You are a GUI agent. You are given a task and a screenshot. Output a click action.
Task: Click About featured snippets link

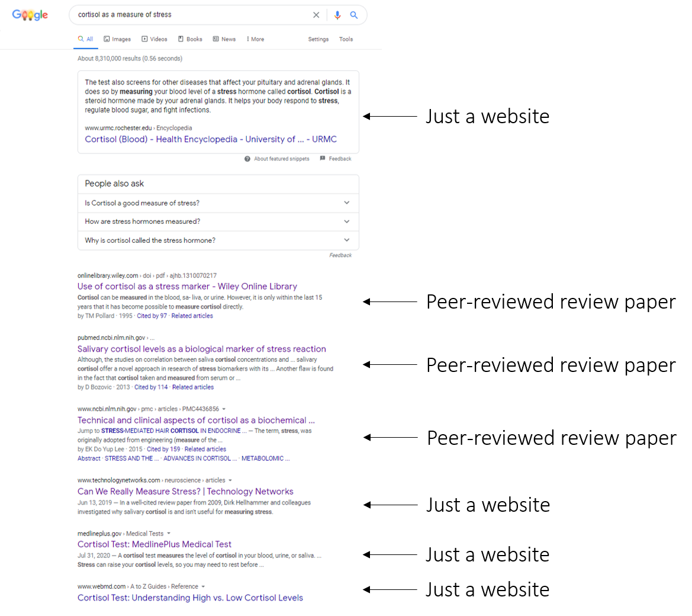coord(282,159)
